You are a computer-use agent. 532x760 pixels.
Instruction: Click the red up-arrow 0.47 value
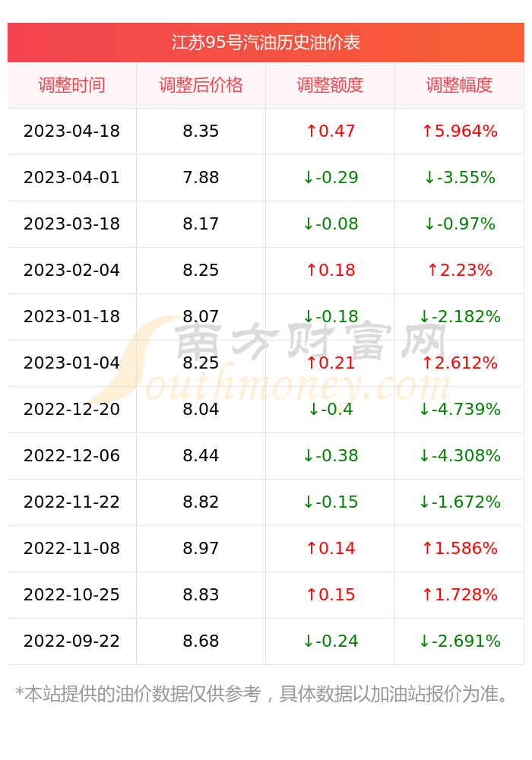(330, 131)
